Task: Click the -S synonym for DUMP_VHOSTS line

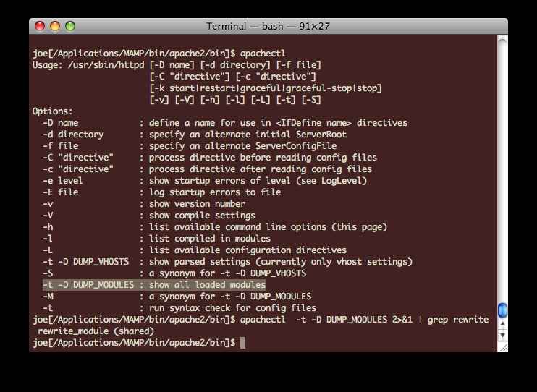Action: pyautogui.click(x=174, y=273)
